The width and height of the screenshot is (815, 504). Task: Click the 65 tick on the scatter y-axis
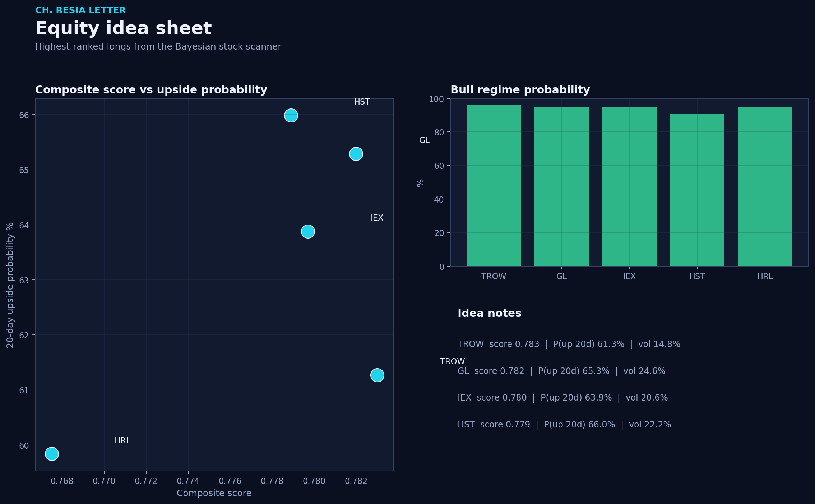[24, 170]
